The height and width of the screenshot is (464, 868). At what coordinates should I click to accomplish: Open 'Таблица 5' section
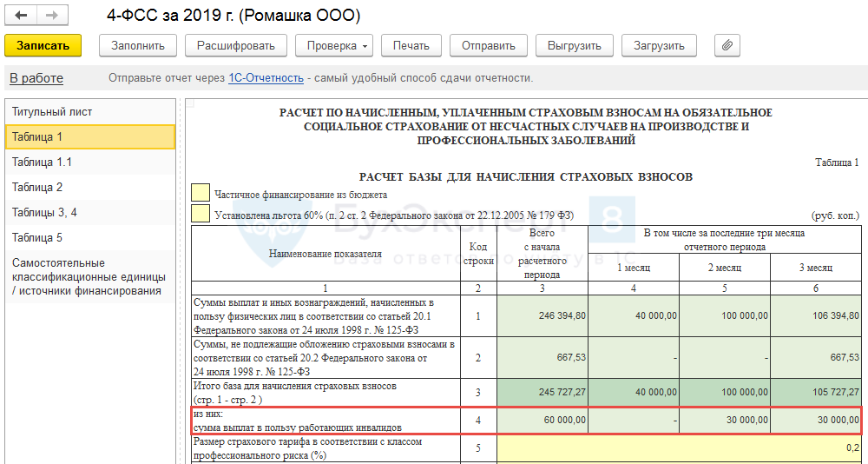37,237
